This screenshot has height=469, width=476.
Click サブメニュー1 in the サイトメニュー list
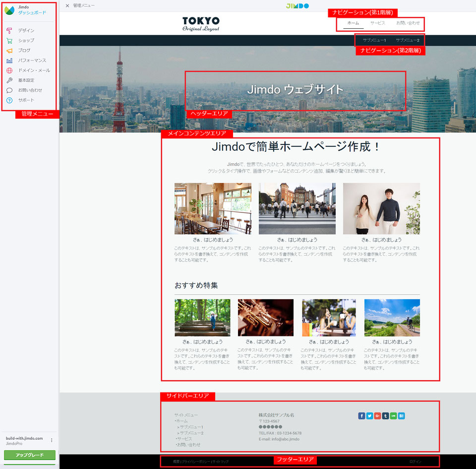point(191,427)
